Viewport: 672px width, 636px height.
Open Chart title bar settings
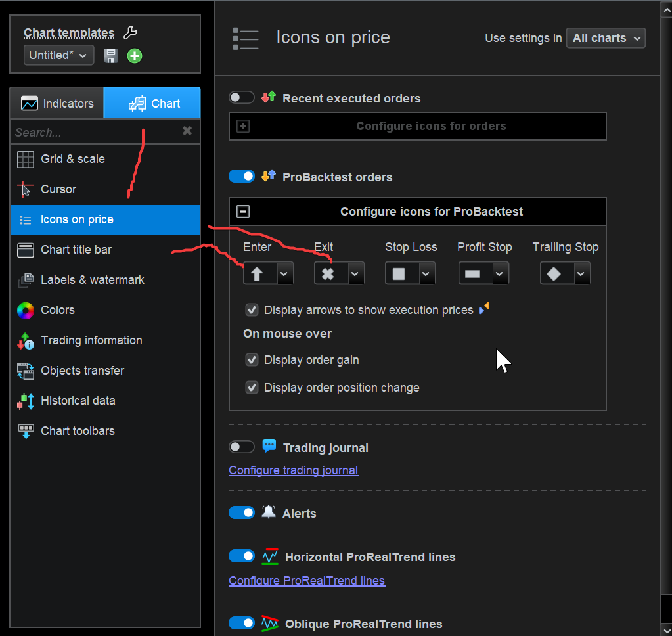click(105, 250)
